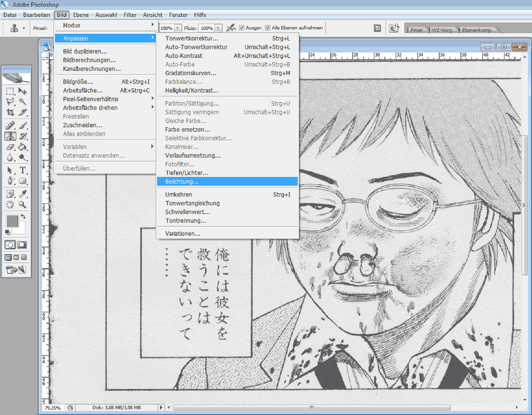
Task: Select the Clone Stamp tool in toolbox
Action: click(10, 136)
